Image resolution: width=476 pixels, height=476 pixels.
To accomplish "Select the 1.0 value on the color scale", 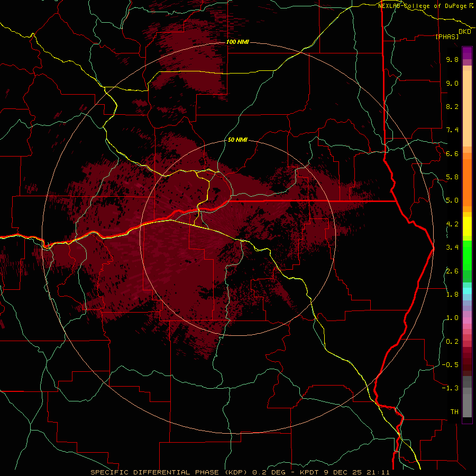I will 452,318.
